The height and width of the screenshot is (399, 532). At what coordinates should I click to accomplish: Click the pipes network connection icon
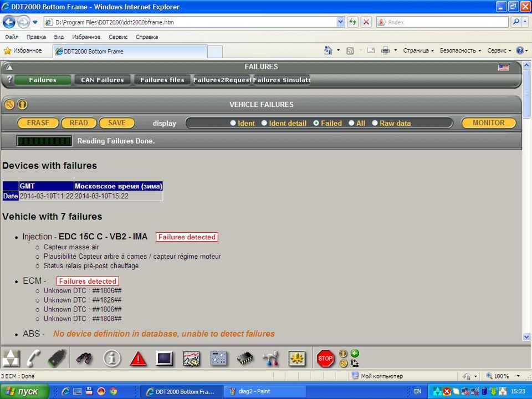[271, 359]
